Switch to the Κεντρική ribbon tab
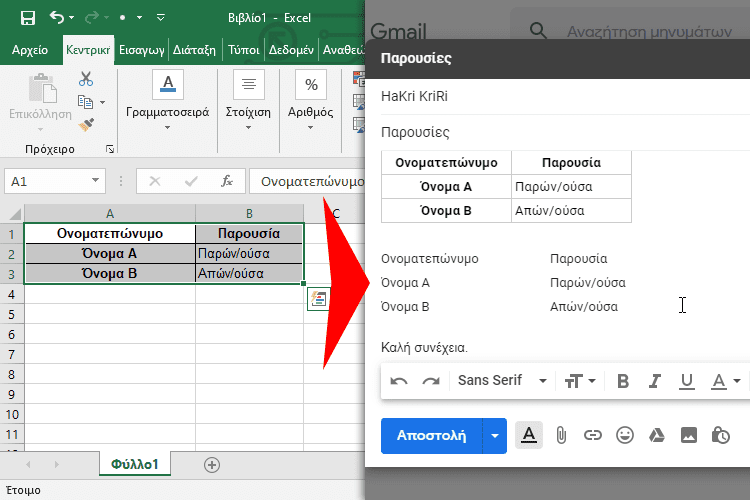This screenshot has width=750, height=500. click(x=88, y=50)
